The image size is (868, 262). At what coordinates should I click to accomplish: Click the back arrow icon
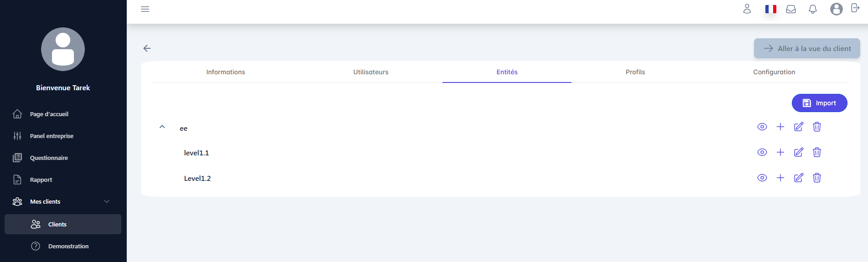147,48
